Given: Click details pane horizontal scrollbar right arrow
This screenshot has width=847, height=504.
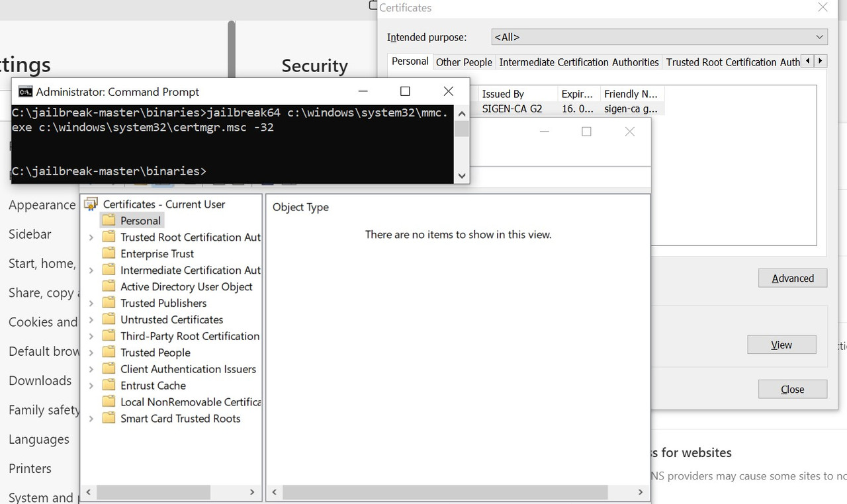Looking at the screenshot, I should coord(640,493).
